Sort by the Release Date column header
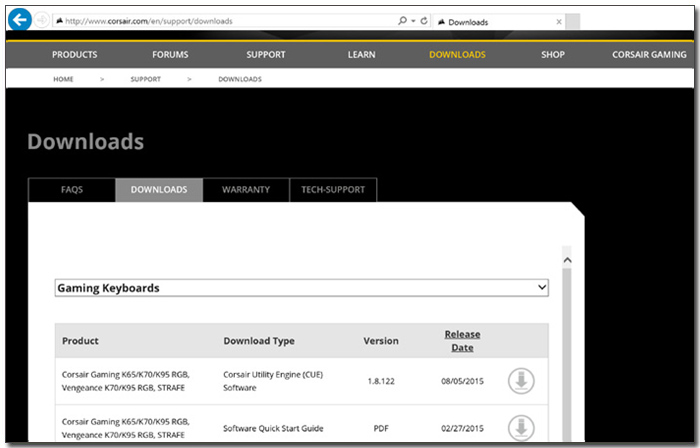Viewport: 700px width, 448px height. coord(462,341)
